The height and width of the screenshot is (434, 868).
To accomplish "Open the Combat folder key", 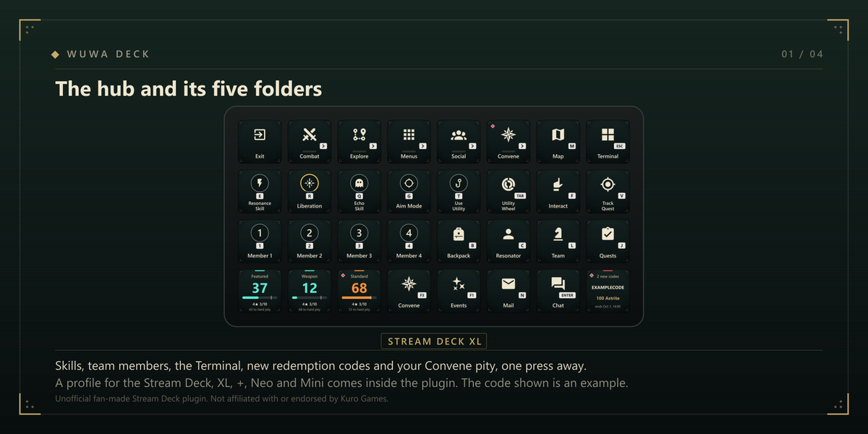I will click(x=310, y=142).
